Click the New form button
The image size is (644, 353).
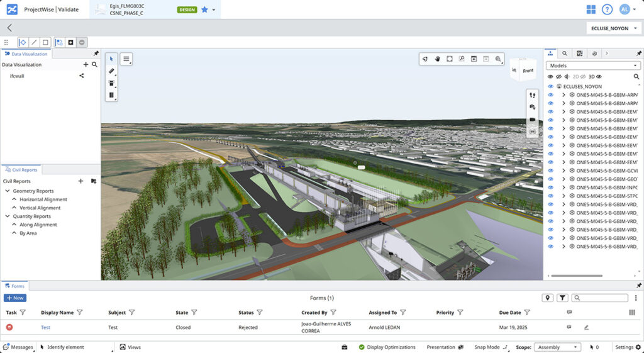point(15,298)
